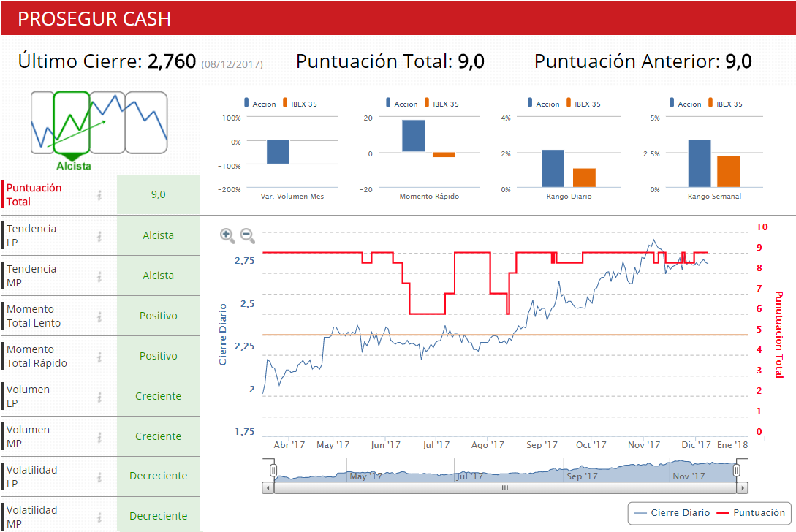Screen dimensions: 796x532
Task: Open info icon for Puntuación Total
Action: pyautogui.click(x=99, y=195)
